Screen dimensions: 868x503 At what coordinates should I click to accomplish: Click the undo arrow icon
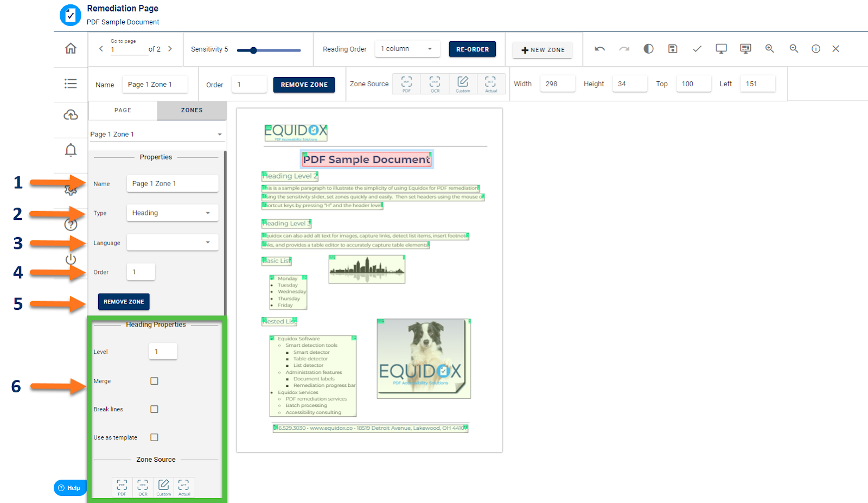tap(599, 49)
